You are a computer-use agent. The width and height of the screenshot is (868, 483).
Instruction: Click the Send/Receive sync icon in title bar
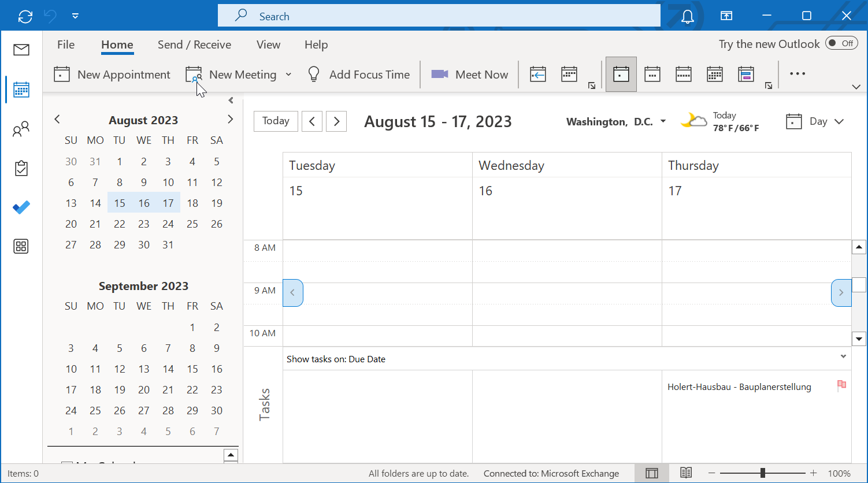point(25,16)
